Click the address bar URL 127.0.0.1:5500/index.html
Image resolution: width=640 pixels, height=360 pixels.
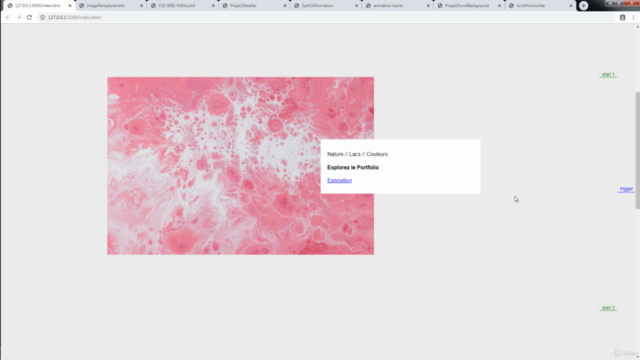pyautogui.click(x=74, y=18)
